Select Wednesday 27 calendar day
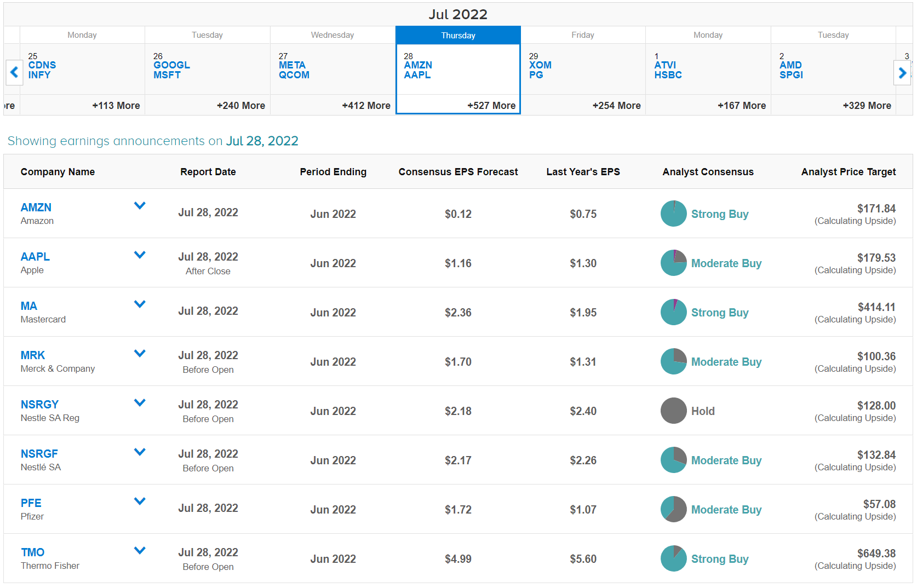 pyautogui.click(x=333, y=70)
